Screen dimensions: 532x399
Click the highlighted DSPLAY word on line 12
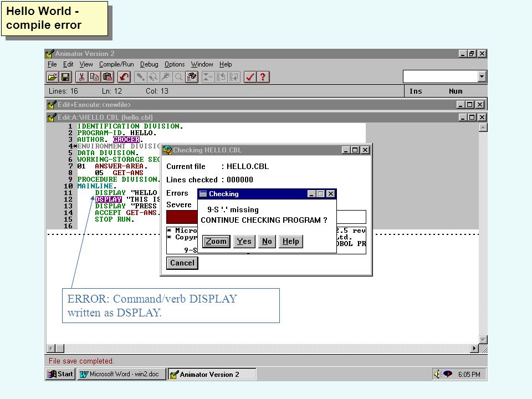click(108, 199)
